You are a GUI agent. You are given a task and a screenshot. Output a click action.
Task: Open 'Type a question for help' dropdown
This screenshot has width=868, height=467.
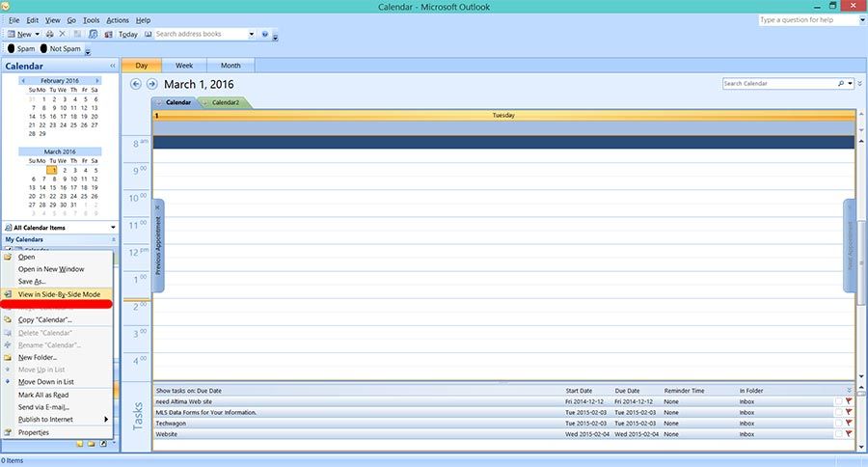coord(862,20)
